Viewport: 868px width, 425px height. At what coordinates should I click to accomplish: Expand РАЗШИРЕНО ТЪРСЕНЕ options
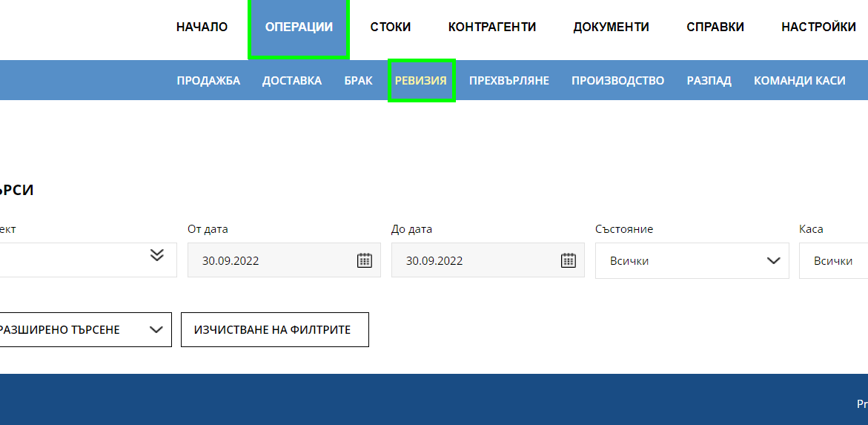point(86,330)
